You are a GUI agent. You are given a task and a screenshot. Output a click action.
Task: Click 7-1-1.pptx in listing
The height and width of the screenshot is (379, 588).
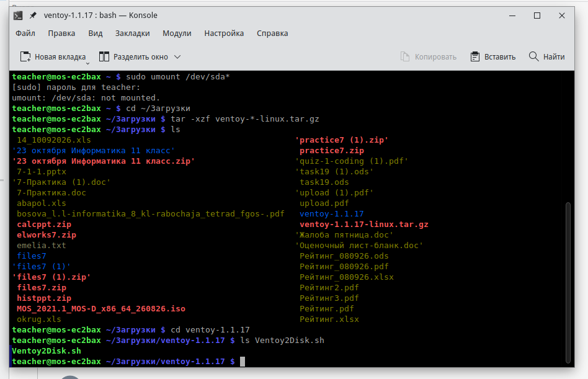pos(42,172)
